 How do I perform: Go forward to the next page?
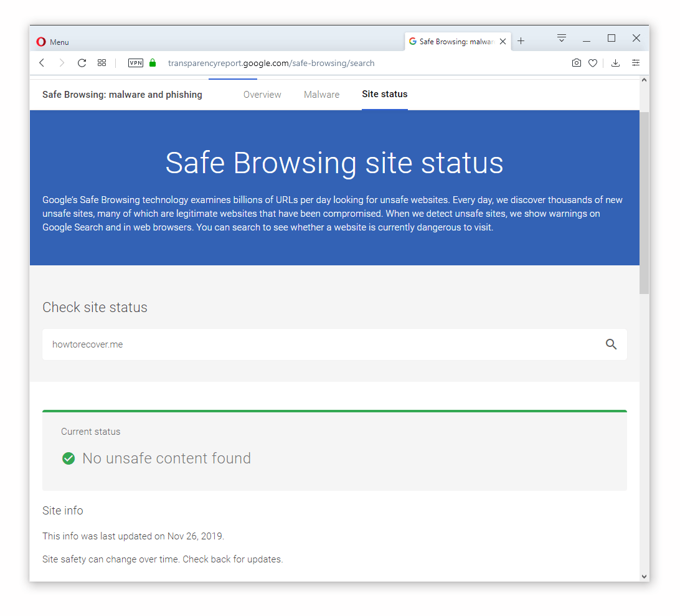[x=62, y=63]
